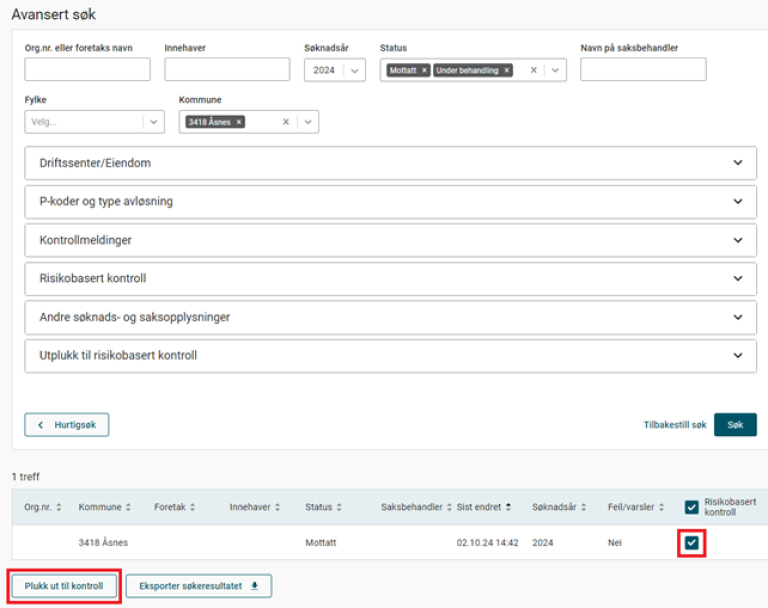This screenshot has width=768, height=608.
Task: Expand the Driftssenter/Eiendom section
Action: 738,163
